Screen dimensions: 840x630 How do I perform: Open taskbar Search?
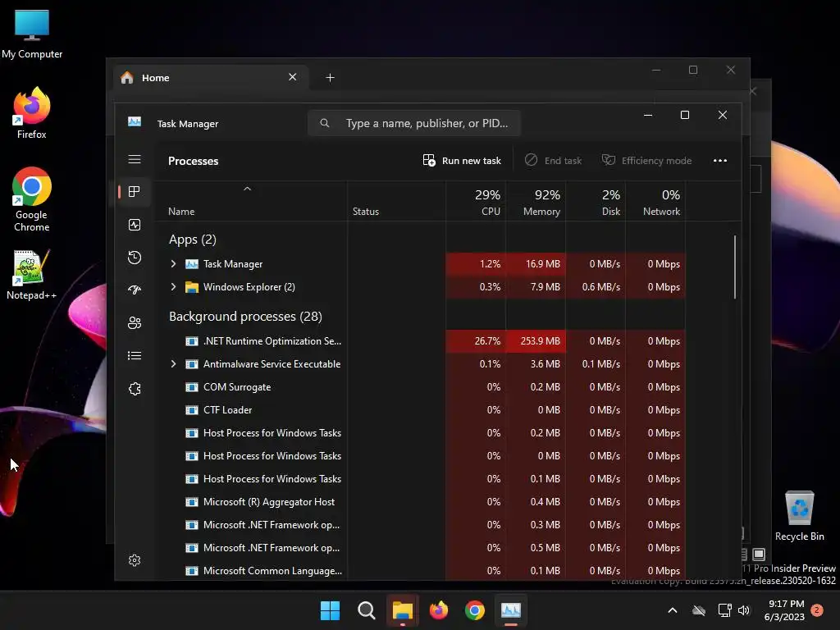(367, 610)
